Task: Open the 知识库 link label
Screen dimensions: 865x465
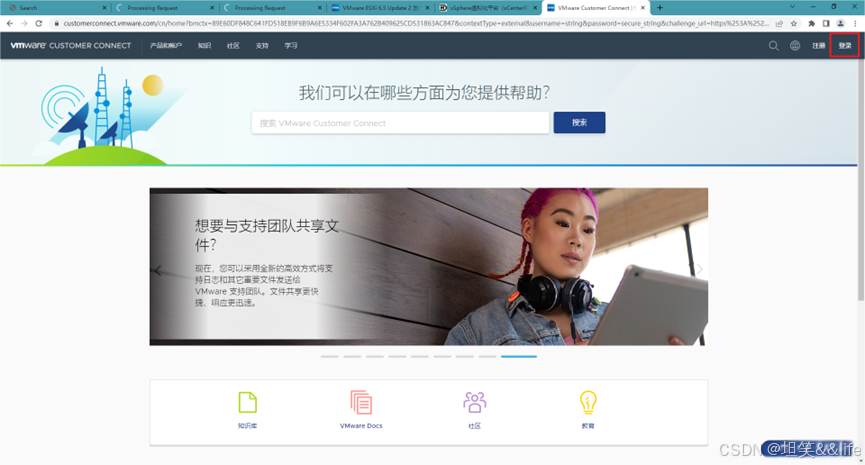Action: point(248,426)
